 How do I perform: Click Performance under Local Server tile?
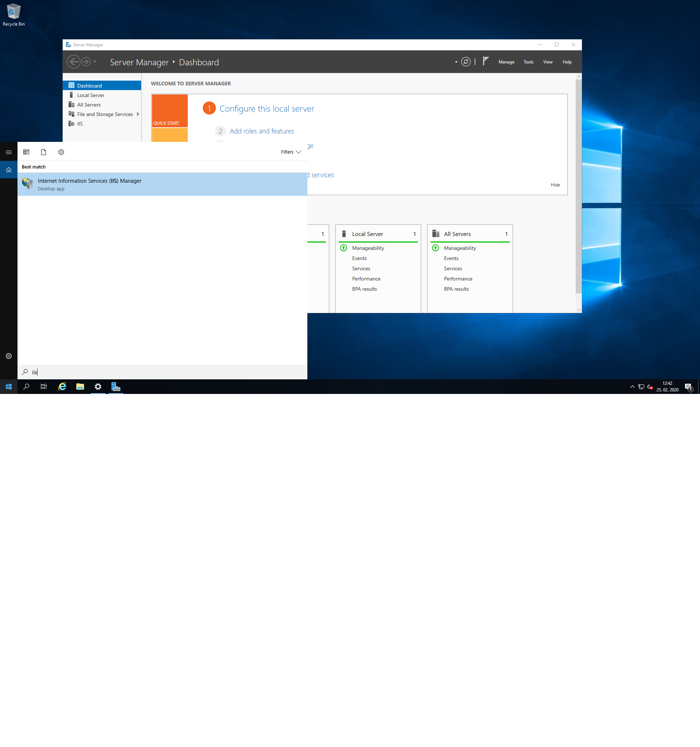(366, 278)
